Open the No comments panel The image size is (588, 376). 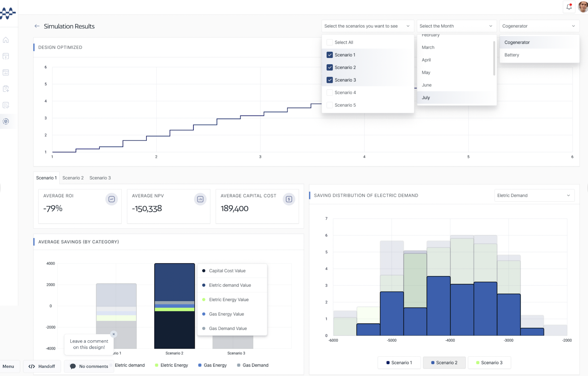(x=89, y=366)
